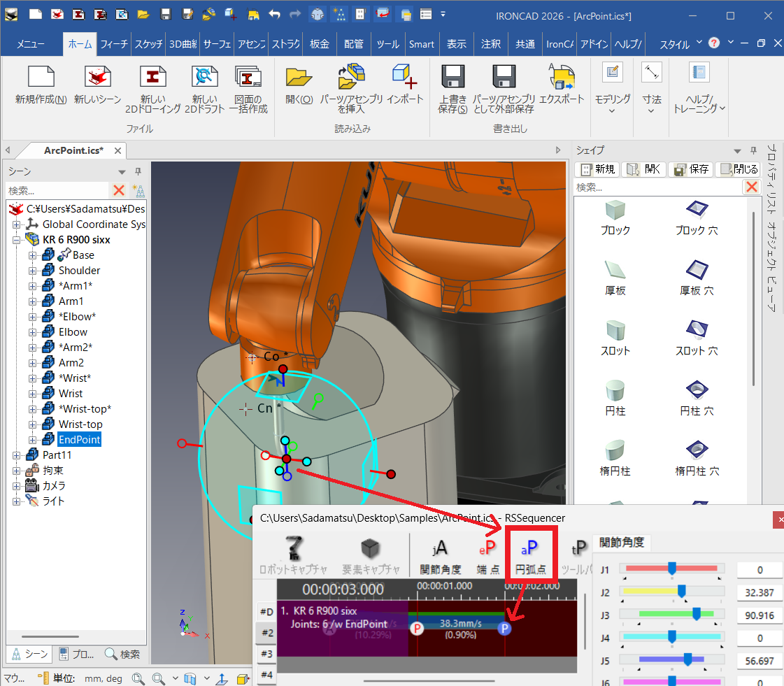Image resolution: width=784 pixels, height=686 pixels.
Task: Create a 新しい2Dドローイング drawing
Action: coord(152,77)
